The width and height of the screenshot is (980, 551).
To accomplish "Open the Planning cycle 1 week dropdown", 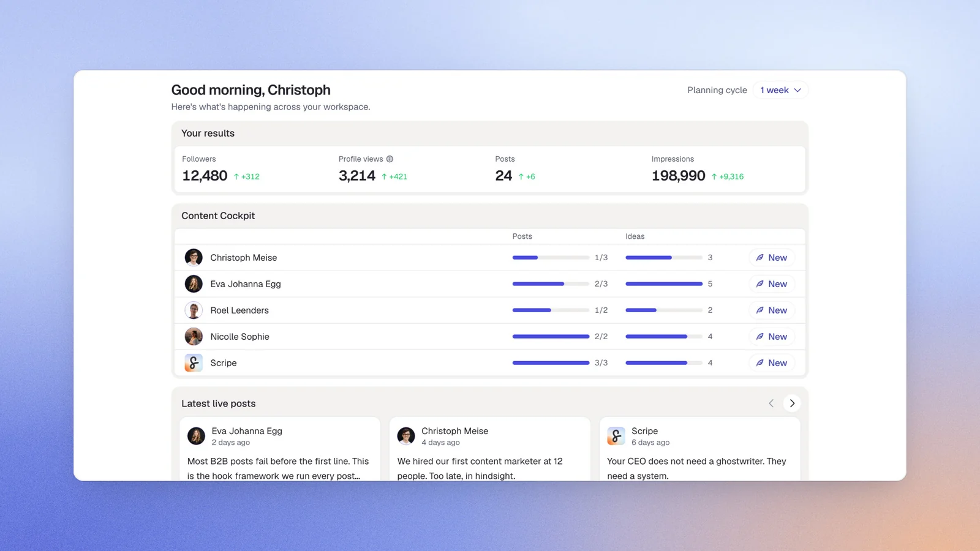I will [x=780, y=90].
